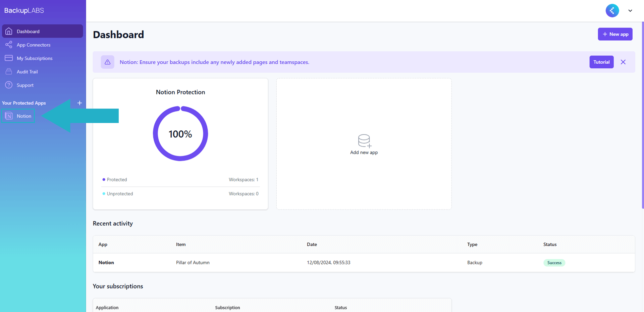Click the Recent activity heading
The image size is (644, 312).
[x=113, y=224]
